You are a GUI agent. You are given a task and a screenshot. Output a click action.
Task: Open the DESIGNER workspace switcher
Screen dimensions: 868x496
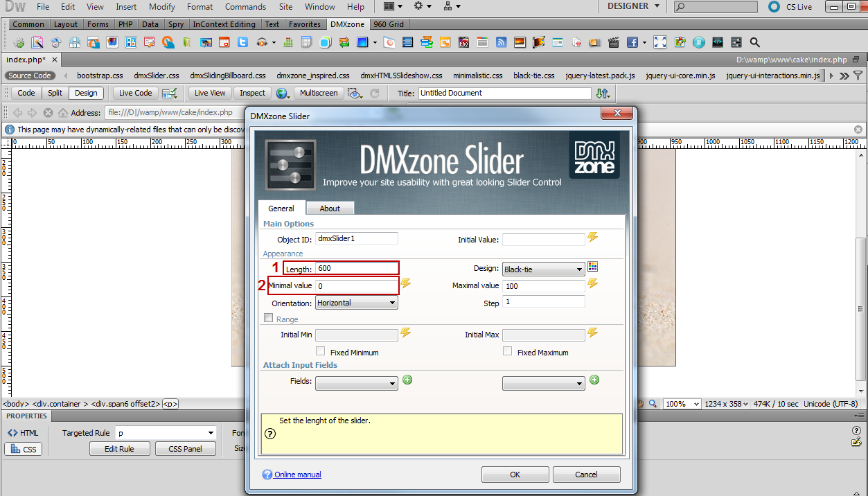pyautogui.click(x=633, y=6)
